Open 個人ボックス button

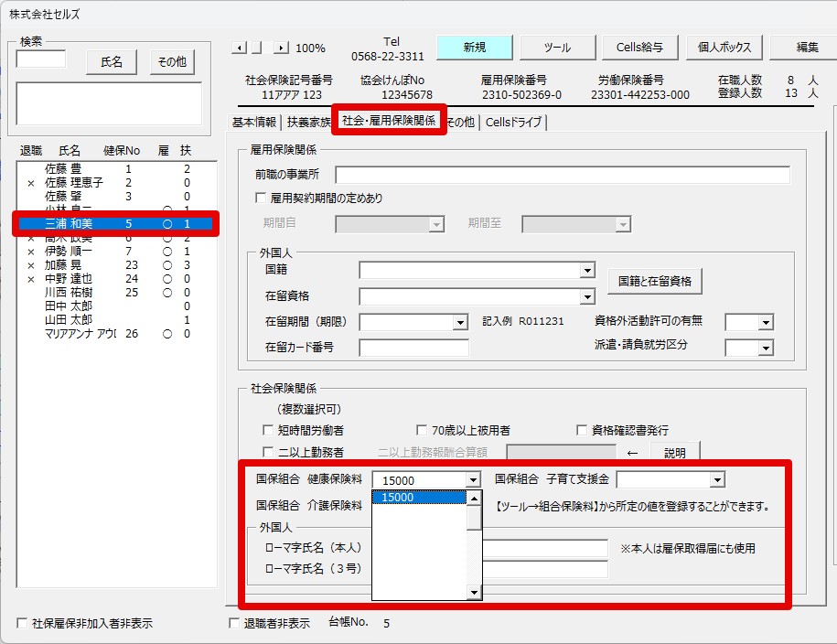[x=724, y=48]
